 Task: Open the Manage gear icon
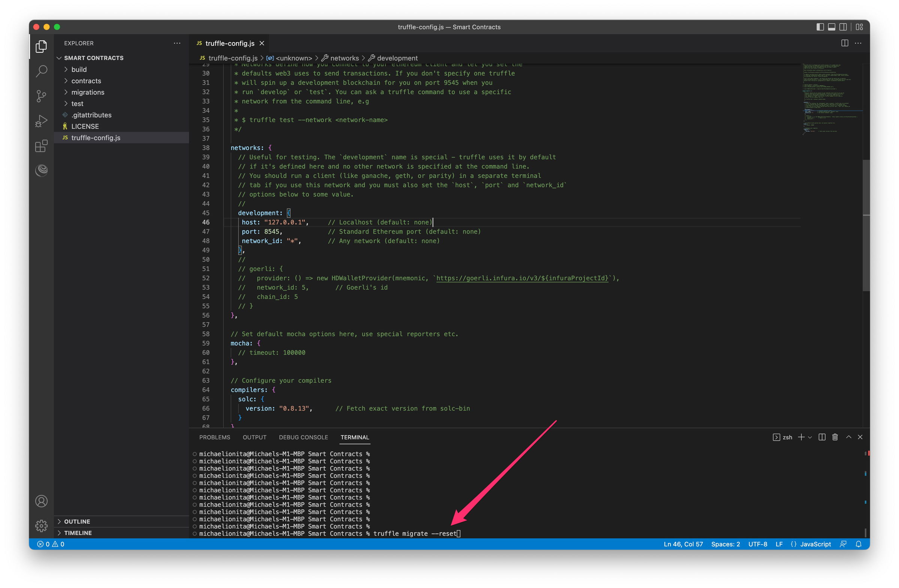click(x=41, y=525)
